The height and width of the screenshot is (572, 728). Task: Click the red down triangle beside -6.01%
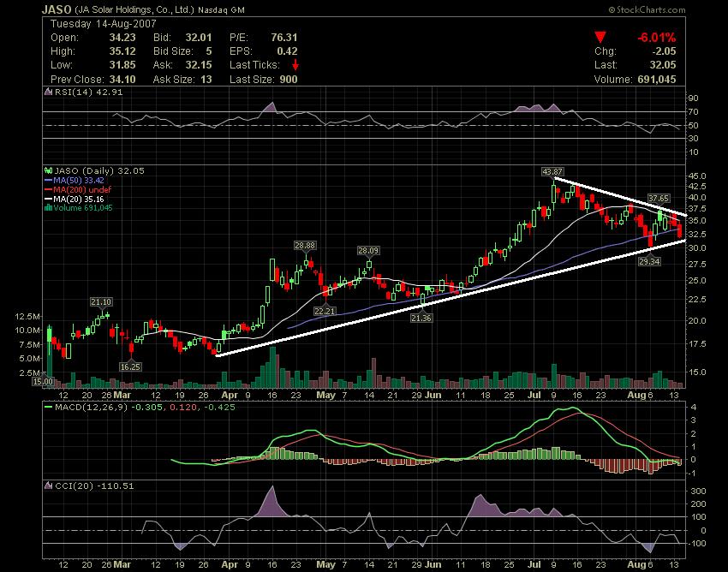tap(600, 38)
